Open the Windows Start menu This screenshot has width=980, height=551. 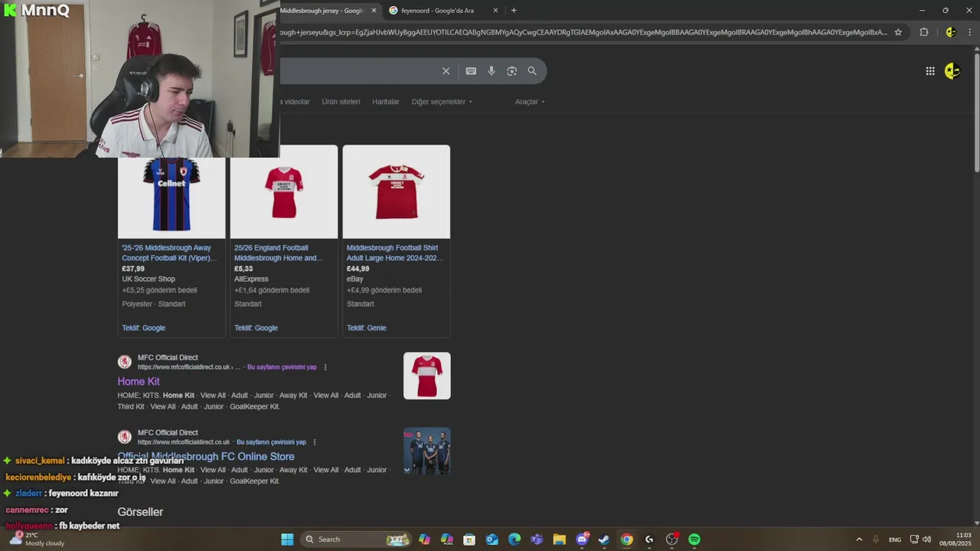tap(287, 540)
